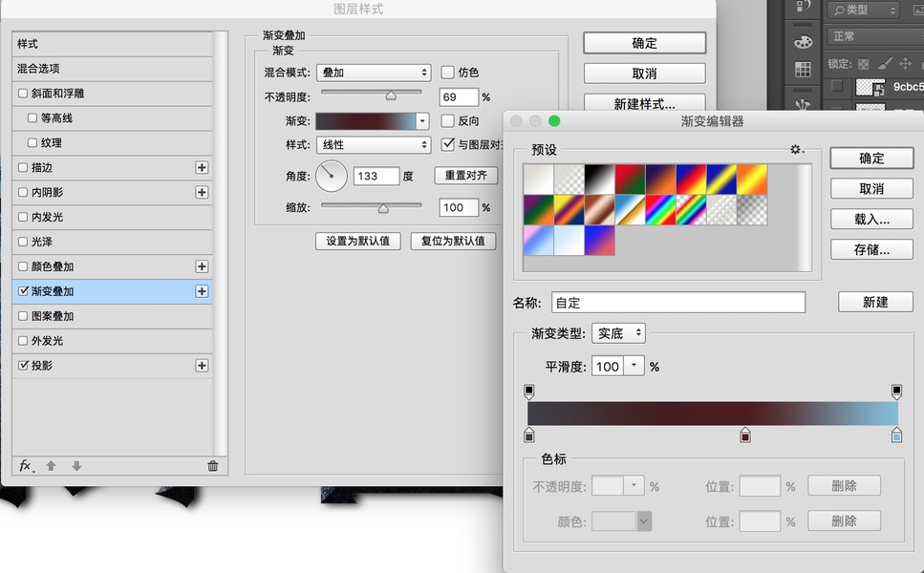Select the dark gray left color stop

point(528,435)
